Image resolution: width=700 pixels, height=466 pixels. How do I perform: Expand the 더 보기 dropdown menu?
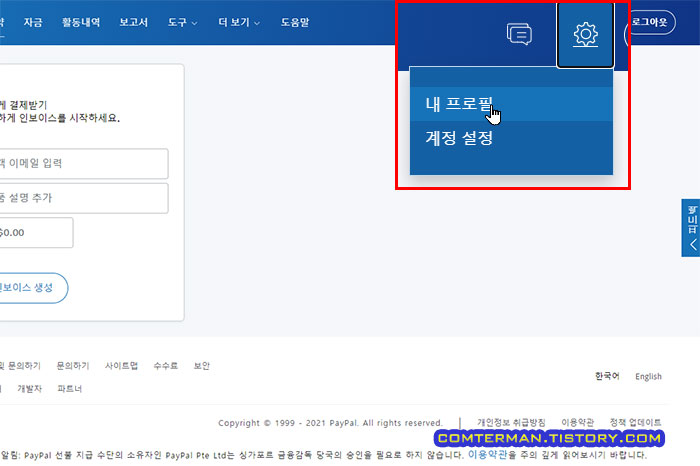point(239,22)
